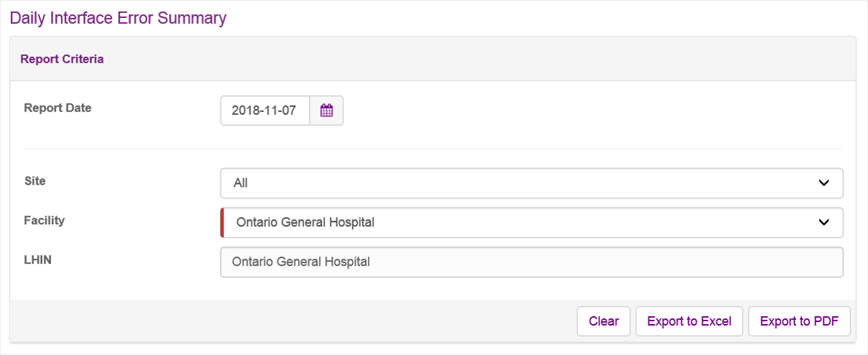Click Ontario General Hospital text in Facility
The height and width of the screenshot is (355, 868).
pos(305,223)
